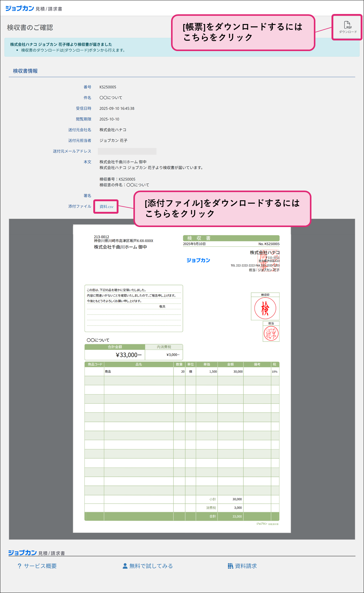Click the ¥33,000 total amount in the receipt
The image size is (364, 593).
[x=129, y=355]
